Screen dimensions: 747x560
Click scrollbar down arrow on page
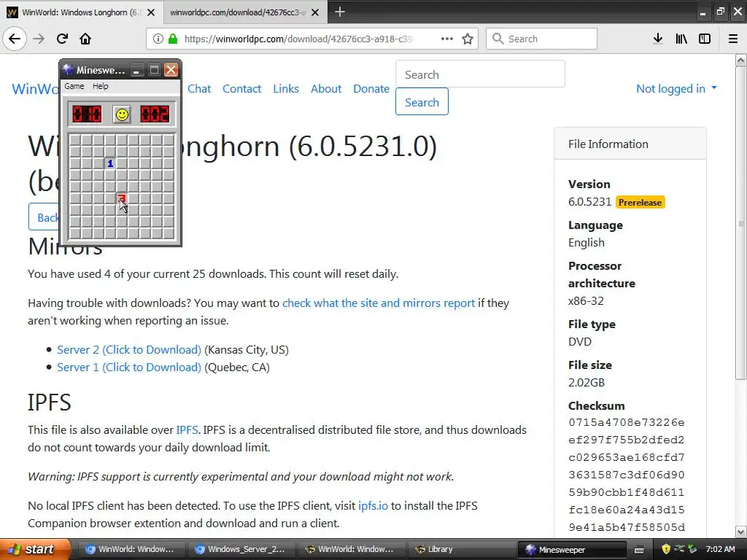click(x=741, y=532)
